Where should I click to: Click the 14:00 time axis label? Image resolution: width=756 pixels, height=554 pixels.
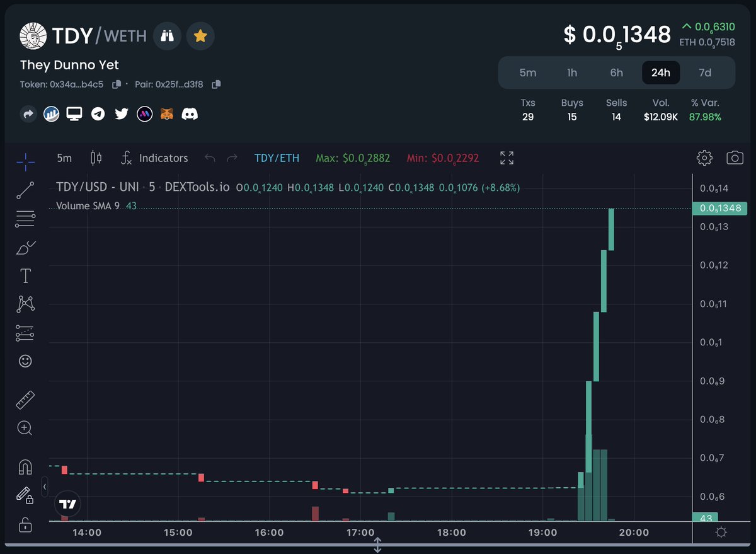click(87, 533)
